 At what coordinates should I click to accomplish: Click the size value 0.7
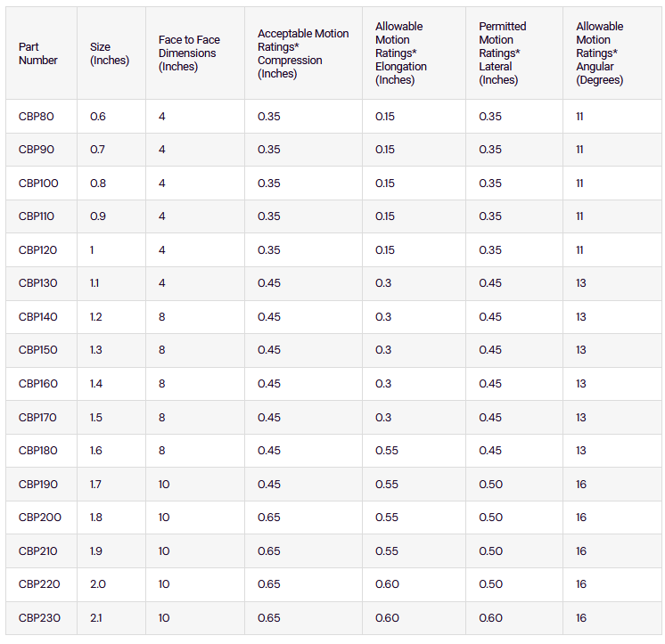pyautogui.click(x=97, y=150)
